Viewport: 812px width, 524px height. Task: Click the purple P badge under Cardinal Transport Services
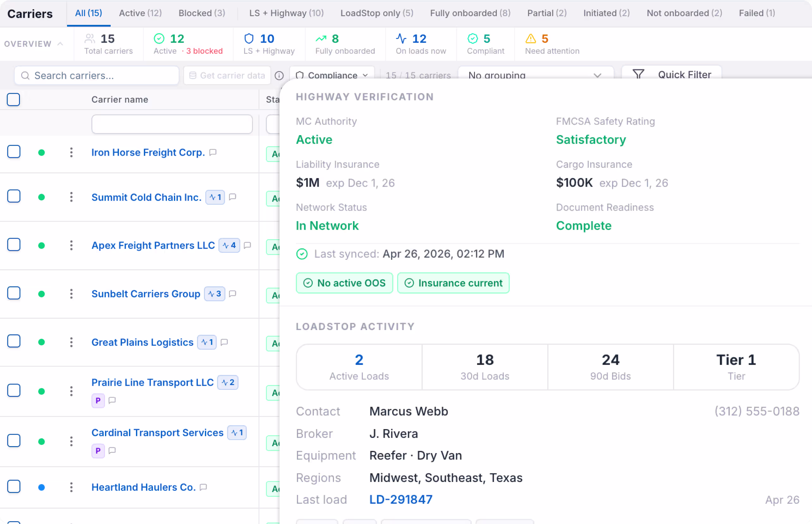click(x=98, y=451)
